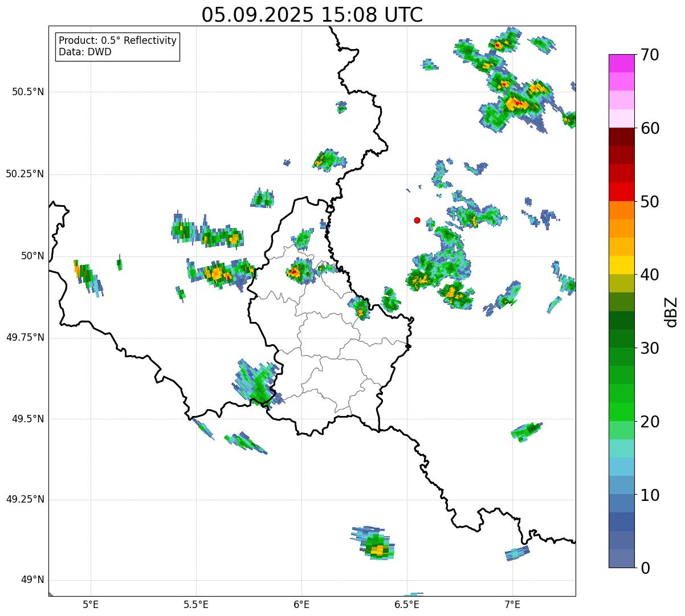This screenshot has height=616, width=685.
Task: Click the 49.25°N latitude label
Action: (x=25, y=499)
